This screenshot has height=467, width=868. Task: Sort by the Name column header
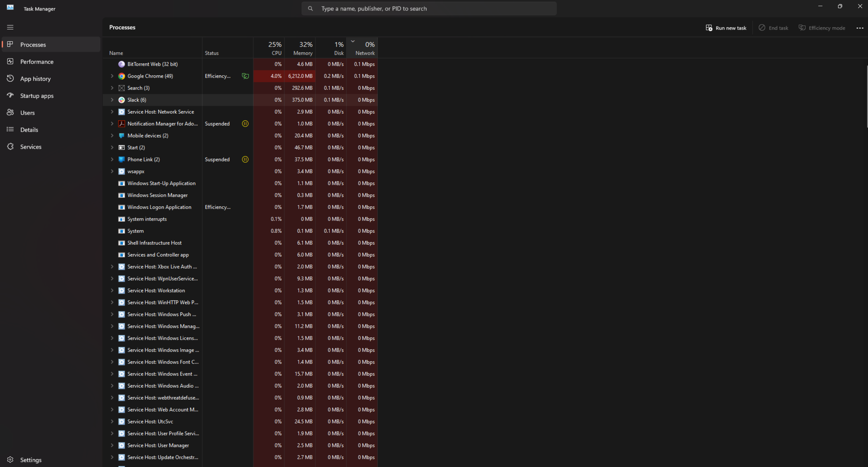coord(152,48)
